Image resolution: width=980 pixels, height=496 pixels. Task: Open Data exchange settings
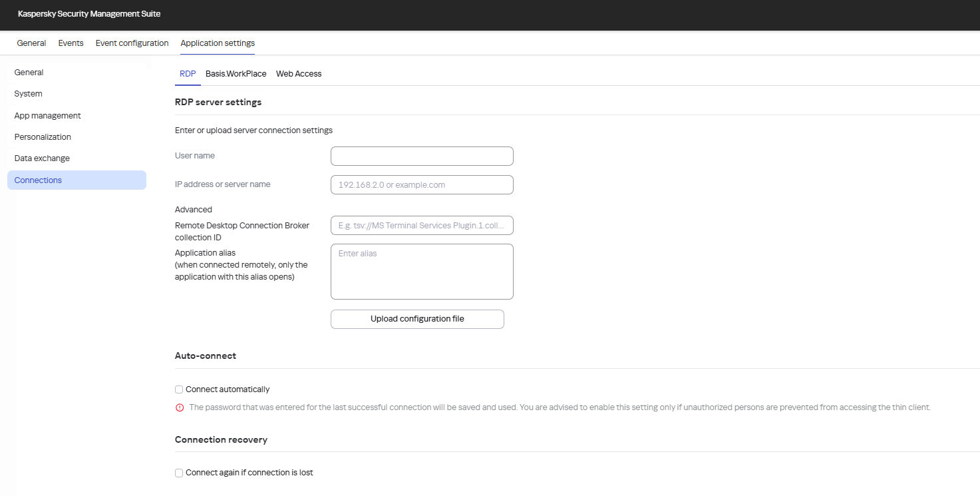[42, 158]
